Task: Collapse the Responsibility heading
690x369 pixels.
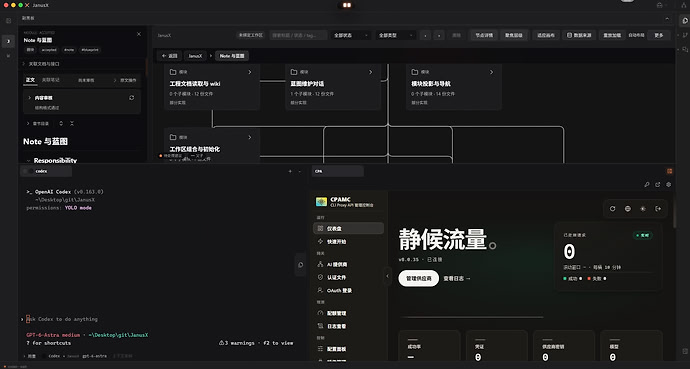Action: coord(29,161)
